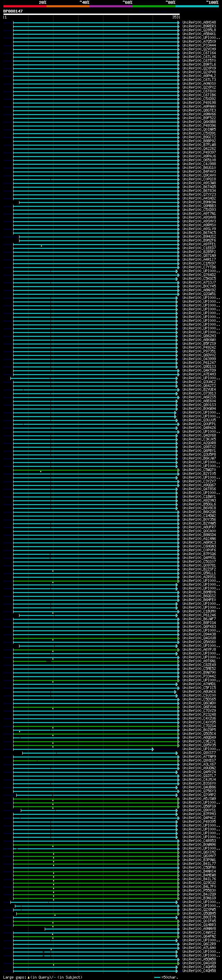Click label UniRef100_A7S3J7
Image resolution: width=222 pixels, height=980 pixels.
pos(199,282)
